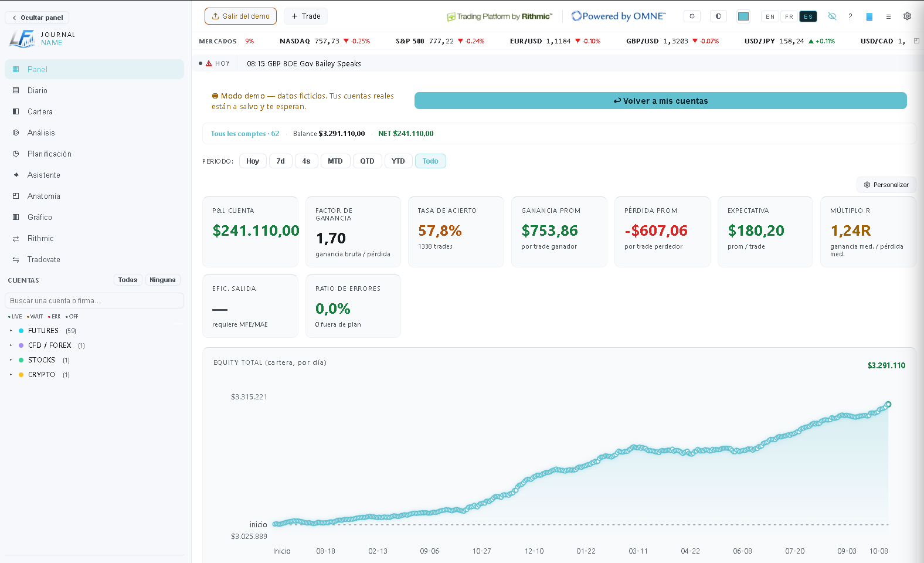Toggle the dark/light contrast mode button
The image size is (924, 563).
[718, 16]
